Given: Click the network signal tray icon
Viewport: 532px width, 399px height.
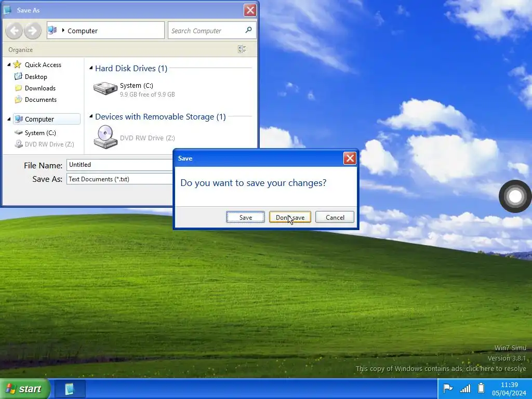Looking at the screenshot, I should 465,388.
